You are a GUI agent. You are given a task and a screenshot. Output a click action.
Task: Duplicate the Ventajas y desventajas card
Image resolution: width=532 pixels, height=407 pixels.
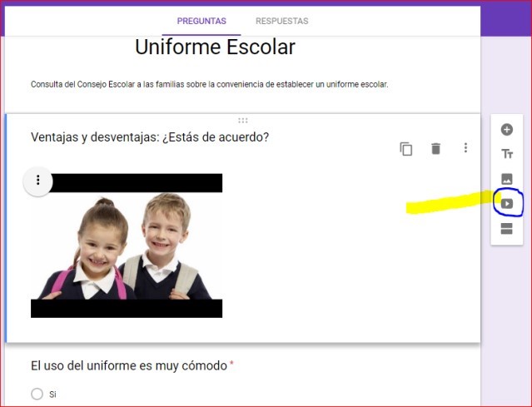(x=406, y=149)
